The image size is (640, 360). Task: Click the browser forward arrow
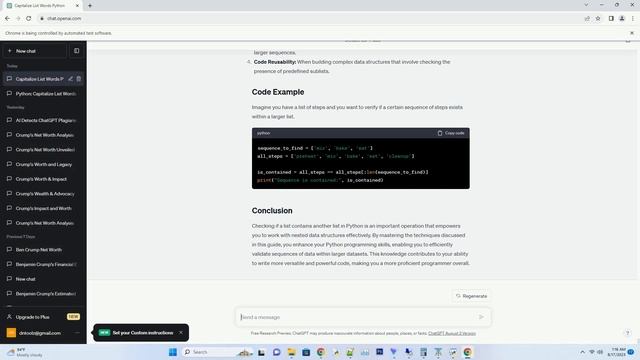point(18,18)
